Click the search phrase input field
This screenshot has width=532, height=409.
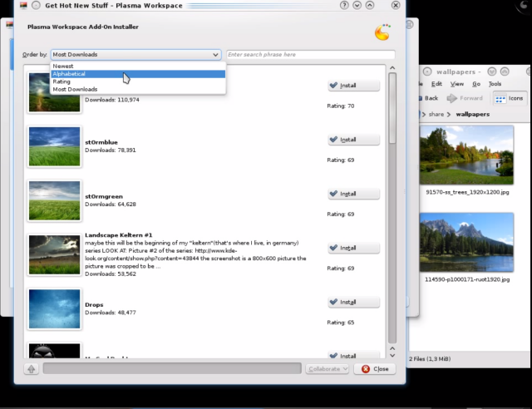[310, 55]
